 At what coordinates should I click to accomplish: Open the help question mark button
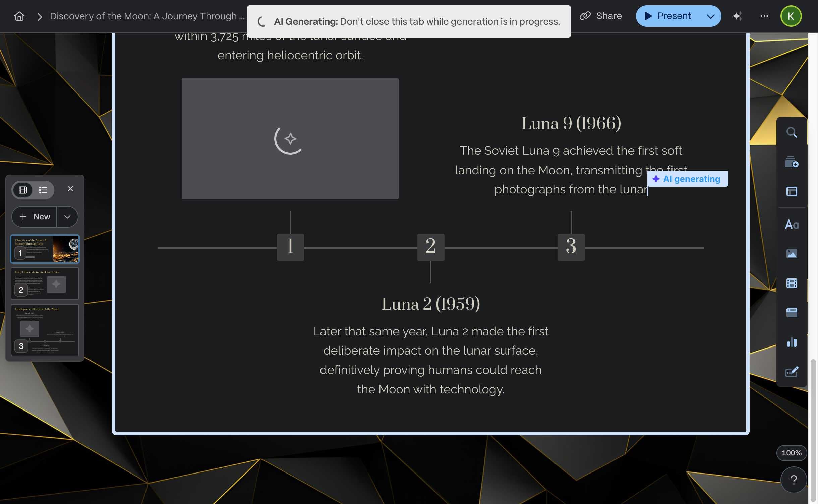[793, 480]
